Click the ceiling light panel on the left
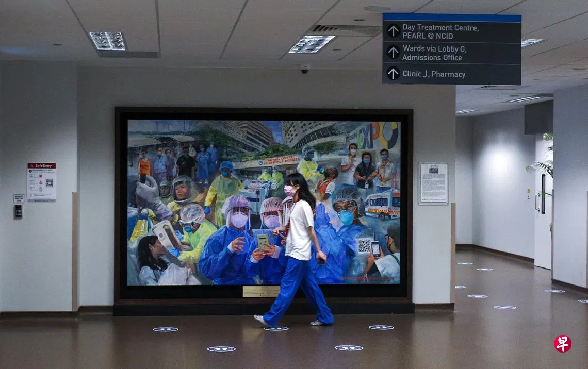This screenshot has width=588, height=369. (107, 41)
